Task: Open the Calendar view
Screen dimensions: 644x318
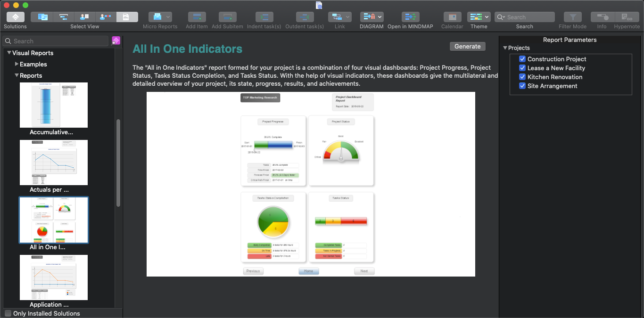Action: coord(452,17)
